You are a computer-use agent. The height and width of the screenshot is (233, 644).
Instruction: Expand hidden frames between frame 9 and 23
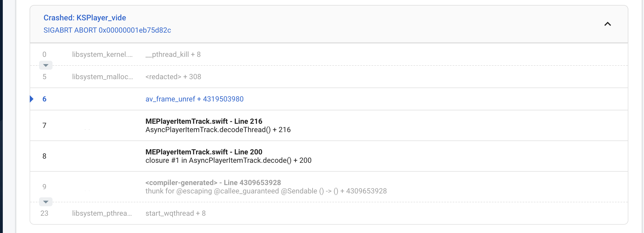point(46,202)
